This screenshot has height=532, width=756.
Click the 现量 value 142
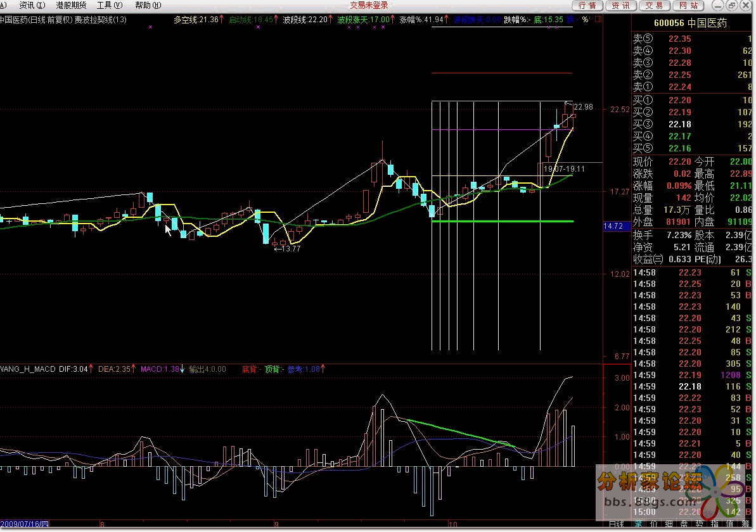684,198
